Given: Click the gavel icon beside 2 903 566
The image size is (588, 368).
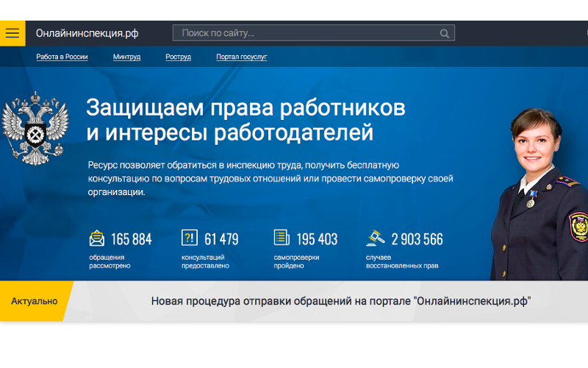Looking at the screenshot, I should point(376,238).
